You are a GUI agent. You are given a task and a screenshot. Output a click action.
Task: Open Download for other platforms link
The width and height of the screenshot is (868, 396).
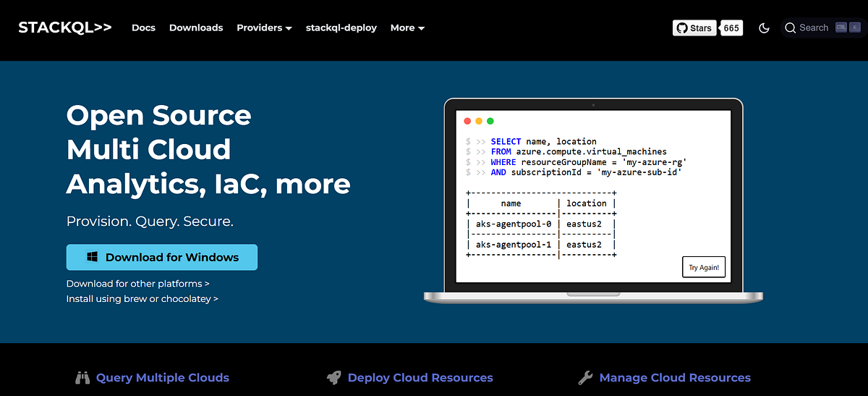click(138, 284)
